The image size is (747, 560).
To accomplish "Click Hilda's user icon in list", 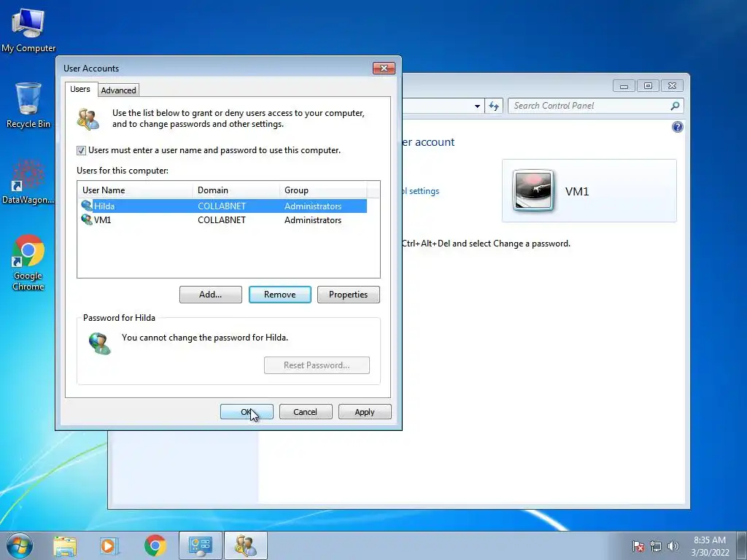I will point(87,206).
